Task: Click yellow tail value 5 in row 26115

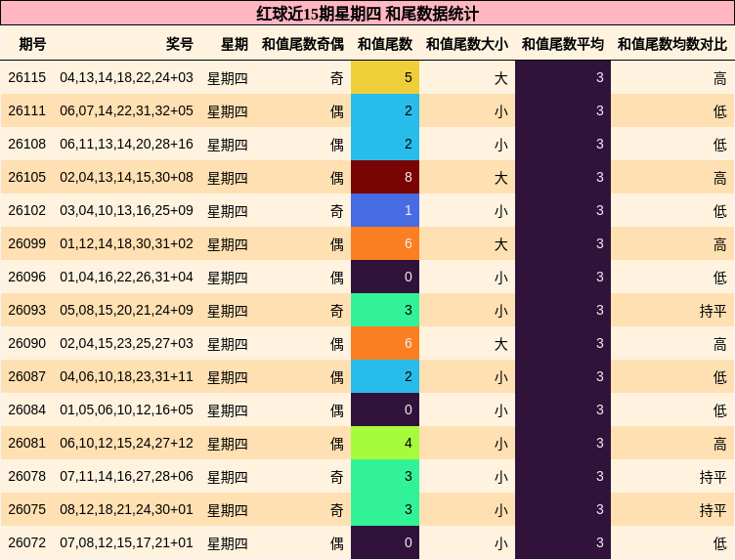Action: coord(385,77)
